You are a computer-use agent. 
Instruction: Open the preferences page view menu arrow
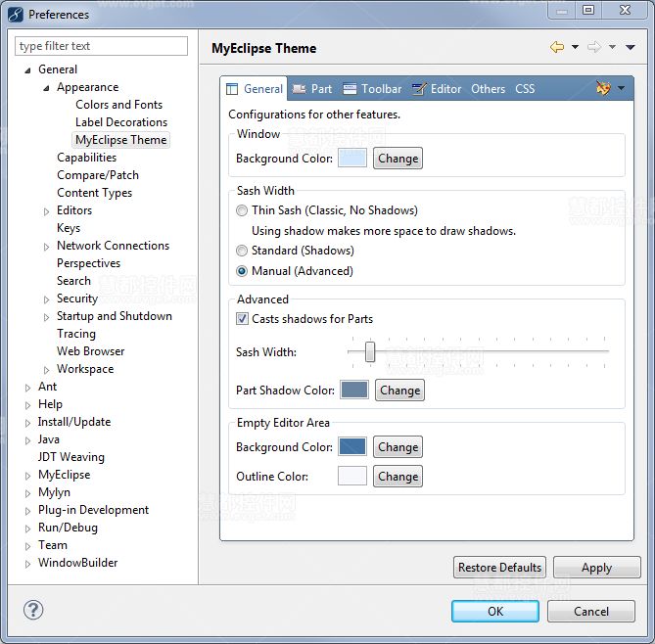coord(631,47)
